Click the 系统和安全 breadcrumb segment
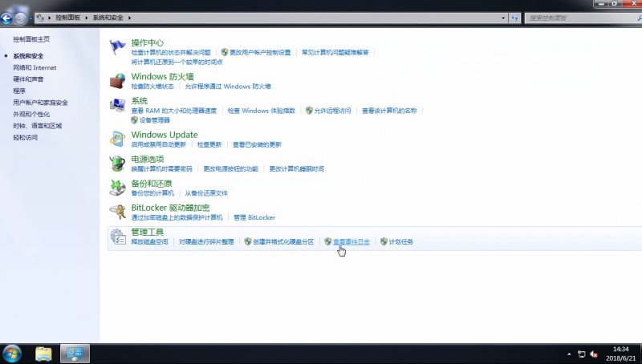Viewport: 642px width, 364px height. click(108, 18)
